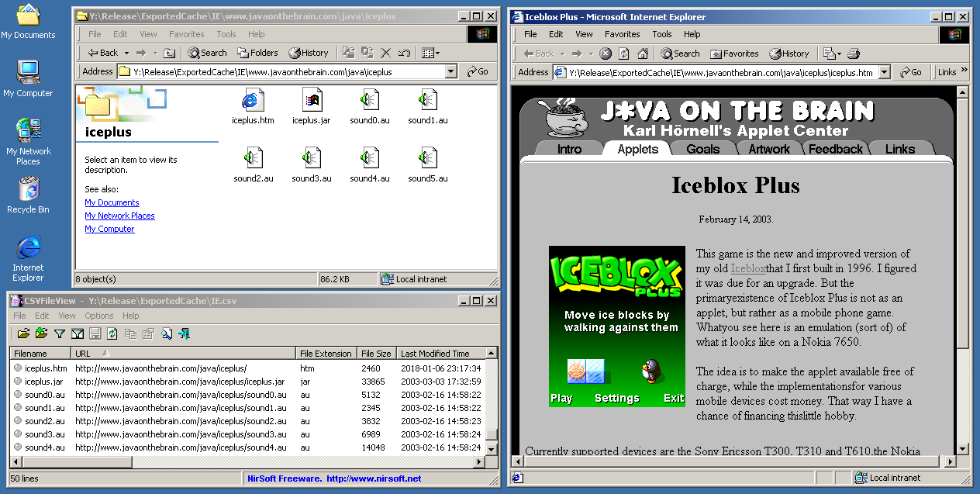Select the sound0.au file icon

click(369, 100)
